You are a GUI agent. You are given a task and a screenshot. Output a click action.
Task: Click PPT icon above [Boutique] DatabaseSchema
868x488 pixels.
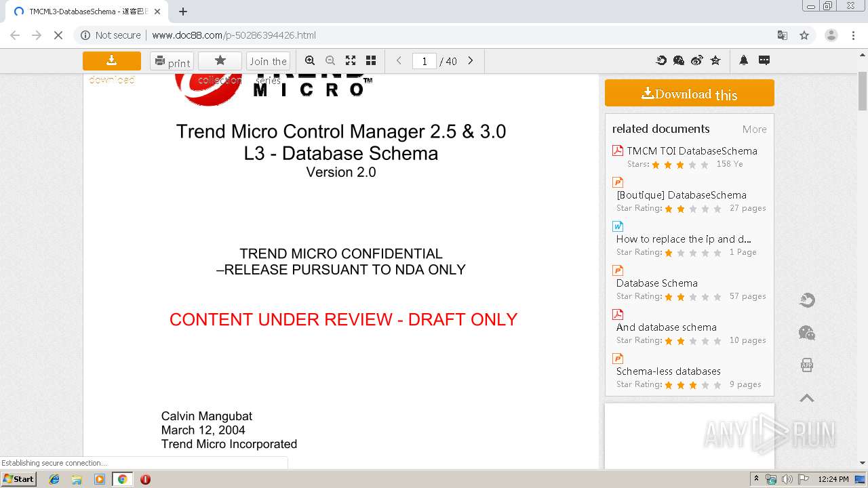618,182
